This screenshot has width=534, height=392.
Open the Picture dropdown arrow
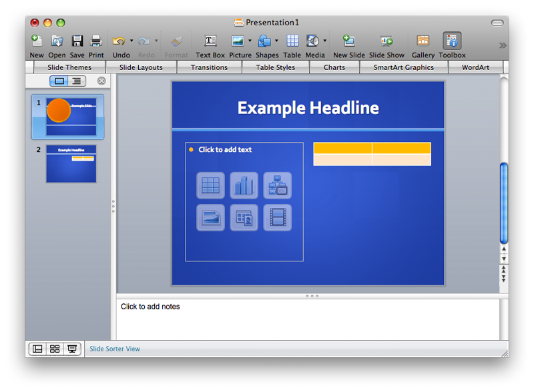click(250, 41)
